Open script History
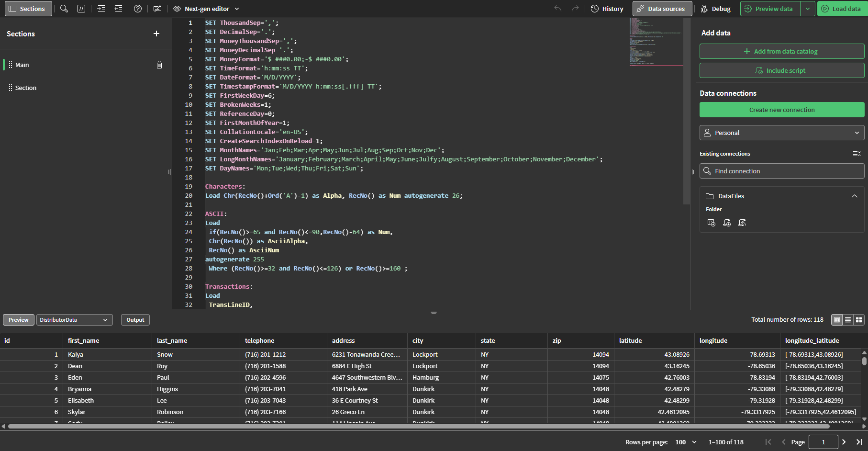 (x=607, y=9)
